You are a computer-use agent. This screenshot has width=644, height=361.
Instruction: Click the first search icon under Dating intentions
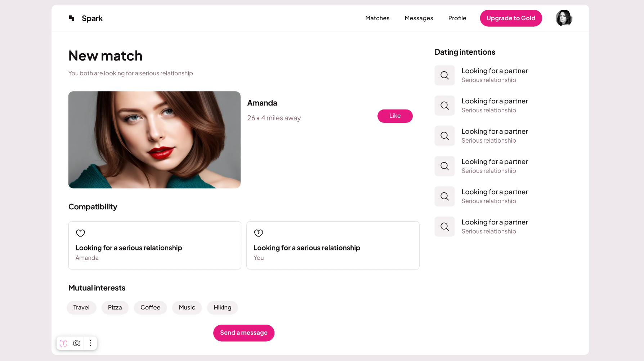pos(444,75)
